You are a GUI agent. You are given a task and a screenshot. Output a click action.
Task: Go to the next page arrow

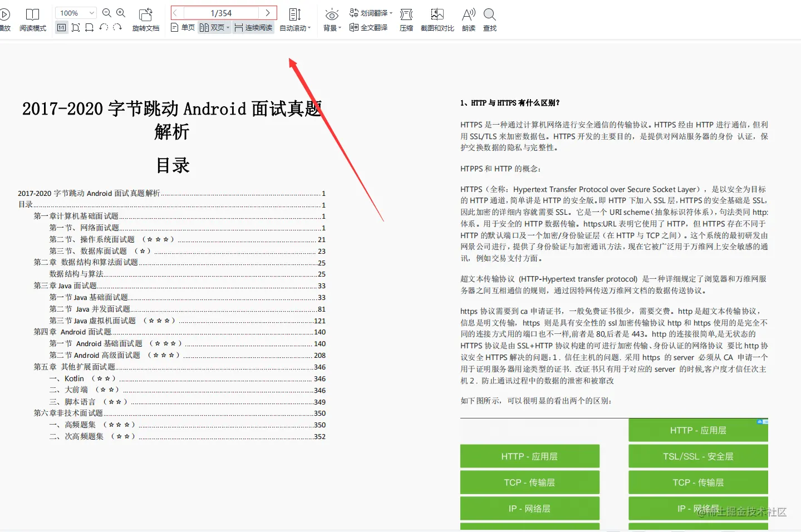pyautogui.click(x=268, y=13)
